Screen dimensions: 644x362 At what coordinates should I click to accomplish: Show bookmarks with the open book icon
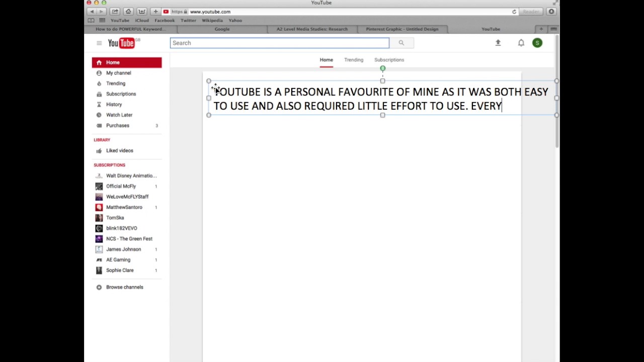(91, 21)
